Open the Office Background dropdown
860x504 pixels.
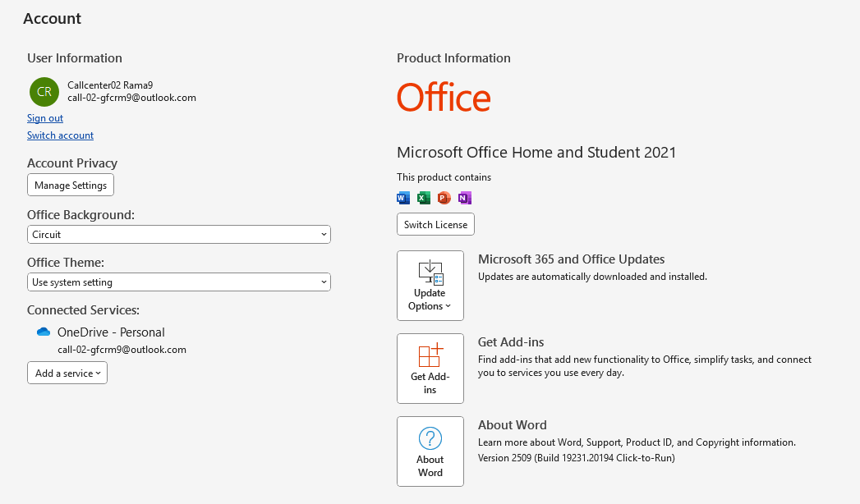coord(179,235)
